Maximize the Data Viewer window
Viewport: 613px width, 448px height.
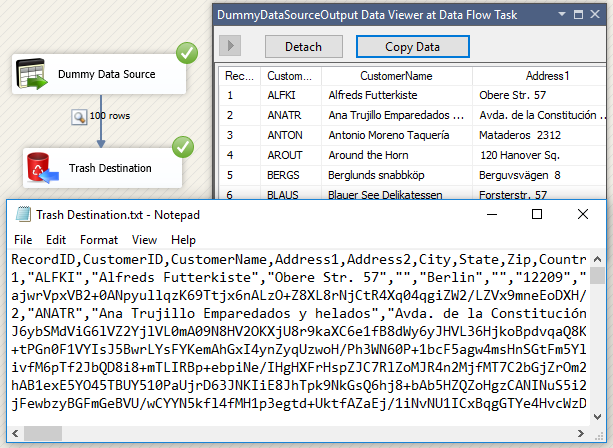tap(578, 14)
